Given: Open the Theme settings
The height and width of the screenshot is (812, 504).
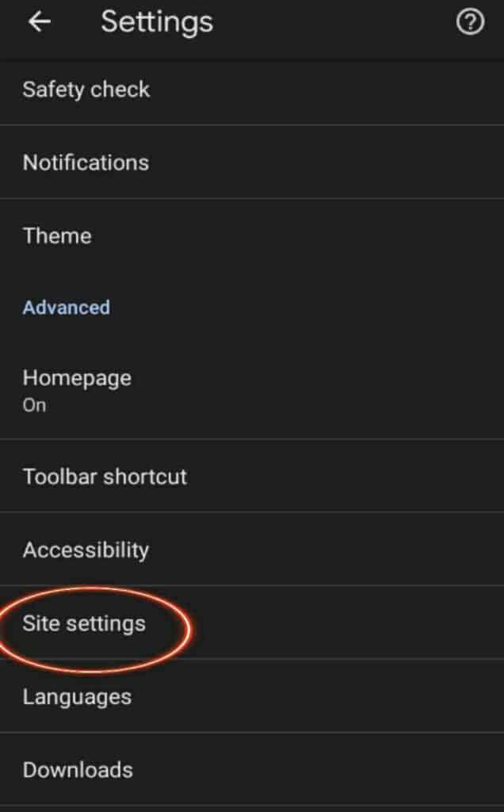Looking at the screenshot, I should point(56,236).
